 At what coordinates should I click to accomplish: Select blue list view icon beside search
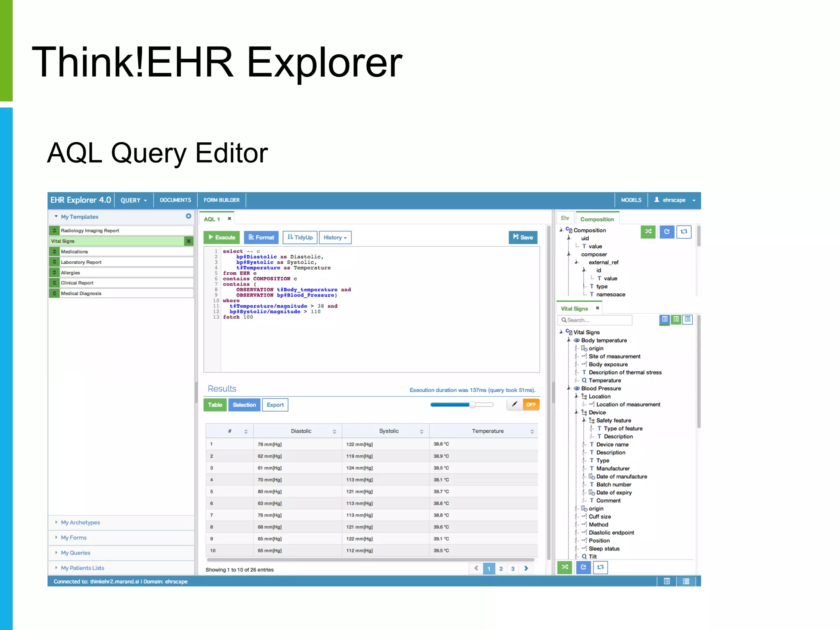(664, 320)
